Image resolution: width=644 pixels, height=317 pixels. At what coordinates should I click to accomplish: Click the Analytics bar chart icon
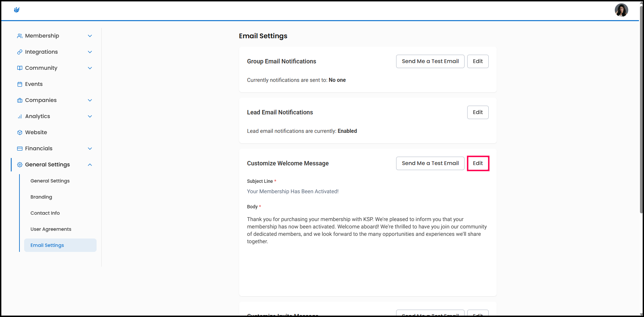[x=20, y=116]
